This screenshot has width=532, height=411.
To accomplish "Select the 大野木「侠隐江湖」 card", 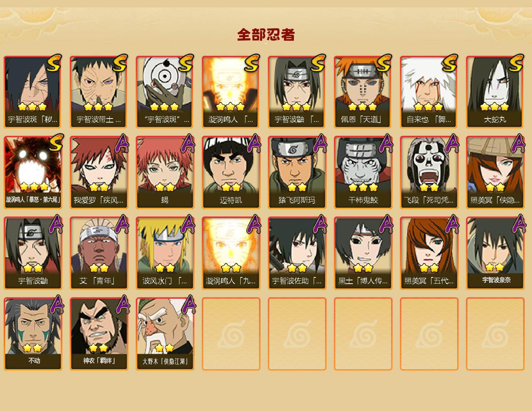I will (165, 334).
